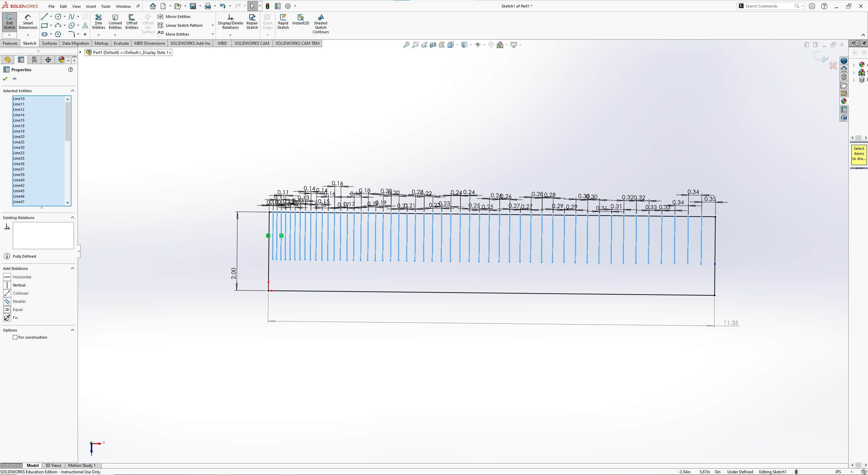Click the Search Commands field
The height and width of the screenshot is (475, 868).
click(770, 6)
